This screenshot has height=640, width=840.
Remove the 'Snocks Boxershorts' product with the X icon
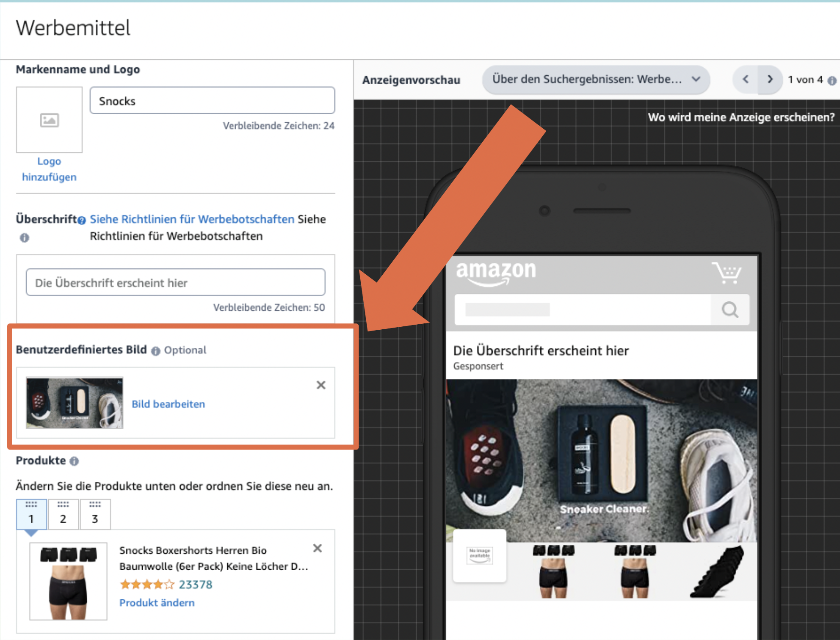[318, 548]
